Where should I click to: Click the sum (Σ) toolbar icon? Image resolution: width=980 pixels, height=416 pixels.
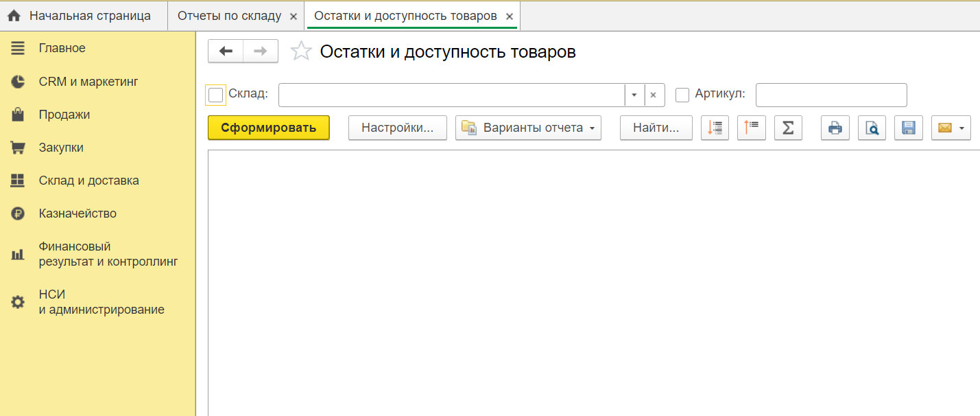[x=788, y=128]
